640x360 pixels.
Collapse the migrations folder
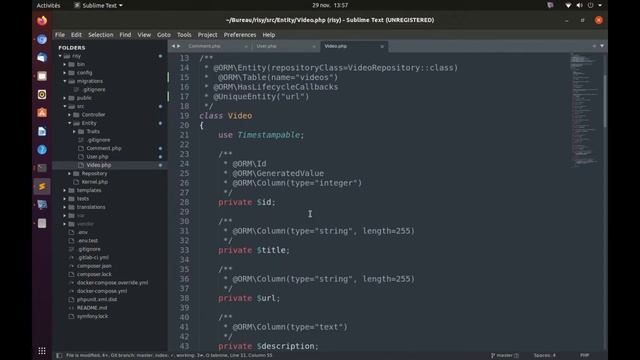click(64, 81)
